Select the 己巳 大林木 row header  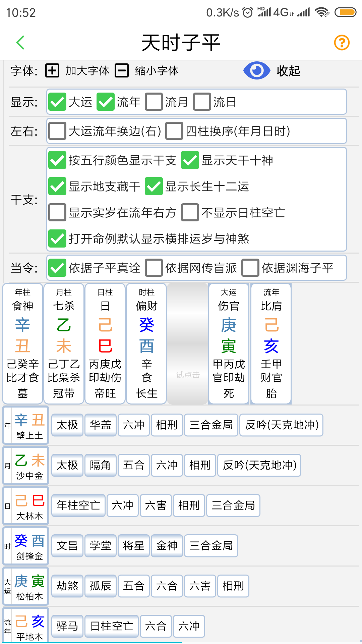tap(26, 506)
